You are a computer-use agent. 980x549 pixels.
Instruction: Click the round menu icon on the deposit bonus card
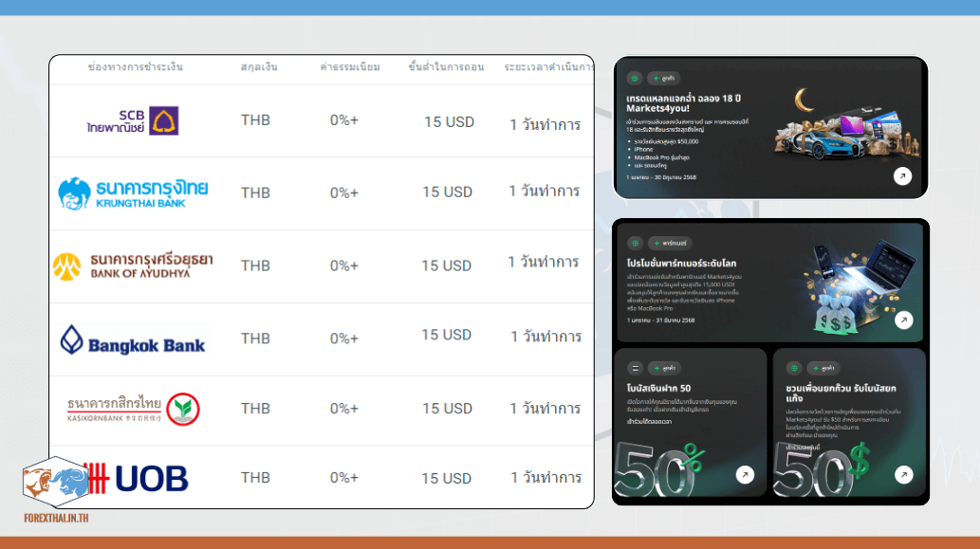pyautogui.click(x=635, y=368)
